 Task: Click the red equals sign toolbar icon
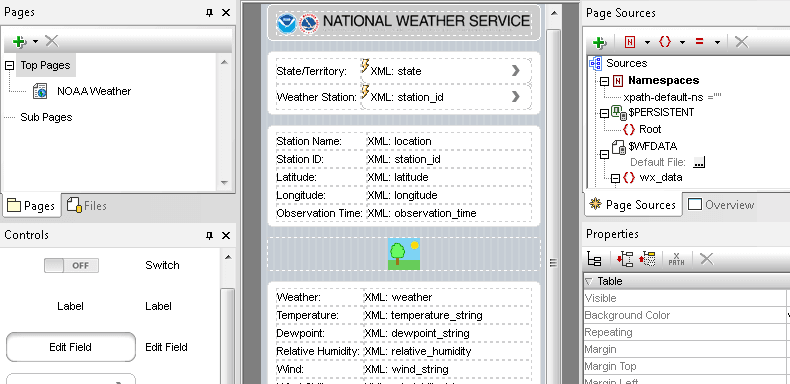click(x=699, y=42)
